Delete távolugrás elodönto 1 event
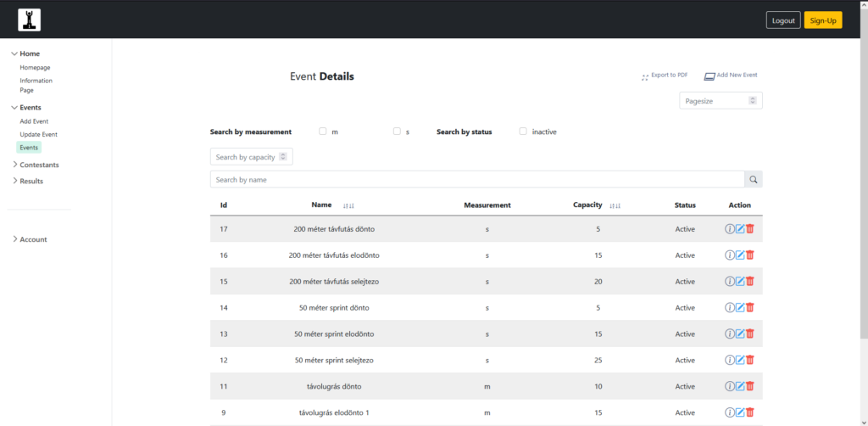 (750, 412)
